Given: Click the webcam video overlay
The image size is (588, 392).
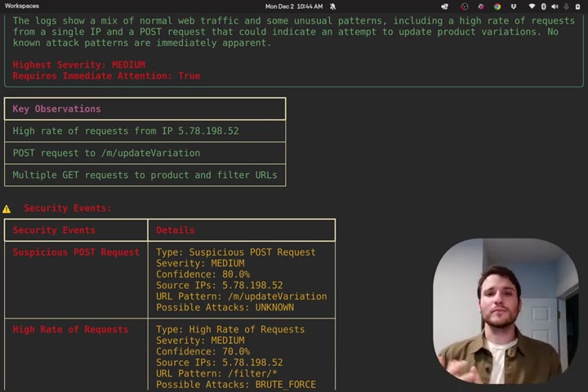Looking at the screenshot, I should 506,311.
